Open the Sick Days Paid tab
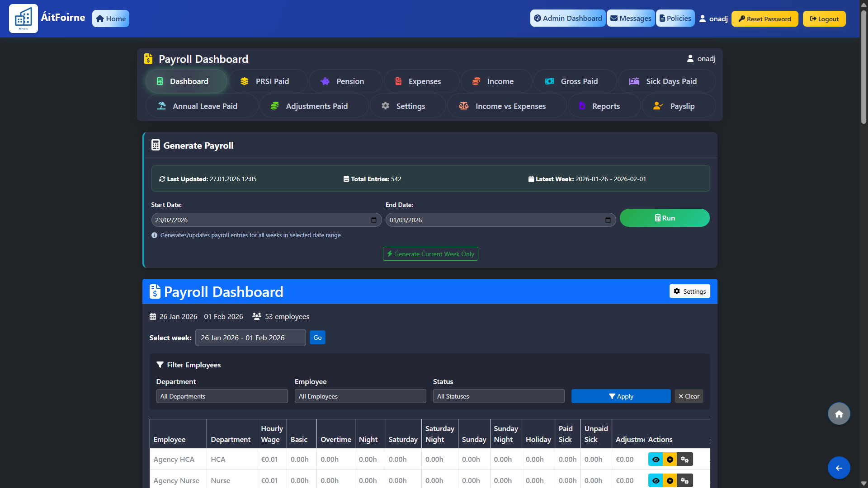Image resolution: width=868 pixels, height=488 pixels. coord(667,81)
